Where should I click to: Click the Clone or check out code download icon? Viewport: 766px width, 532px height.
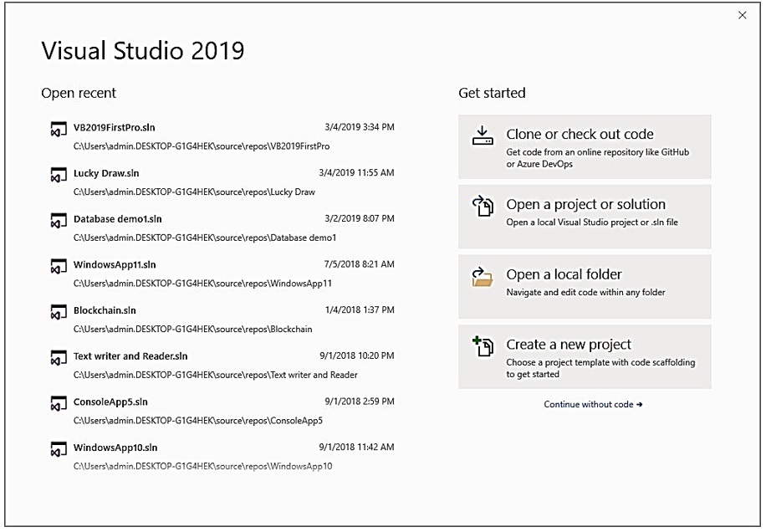coord(483,136)
